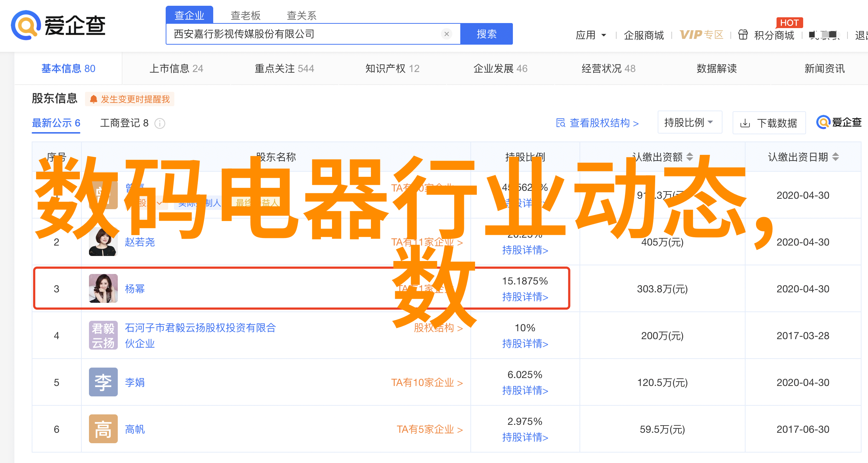Expand the 持股比例 dropdown
Viewport: 868px width, 463px height.
point(690,122)
